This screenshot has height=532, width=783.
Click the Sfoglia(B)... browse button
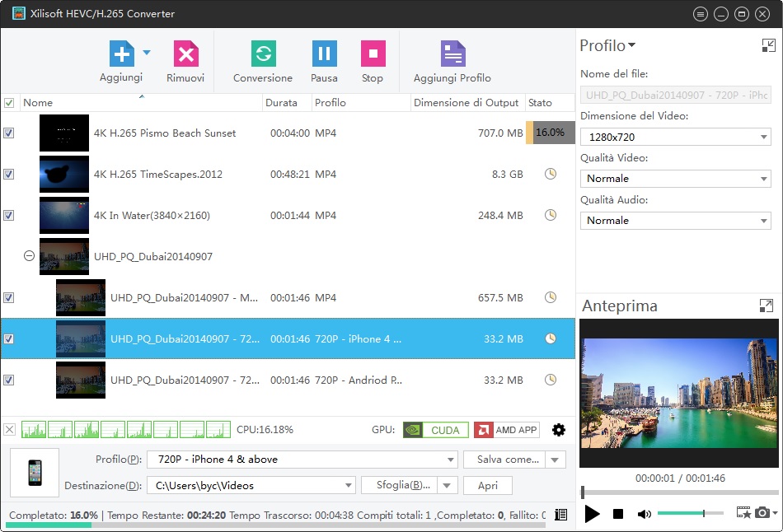400,485
